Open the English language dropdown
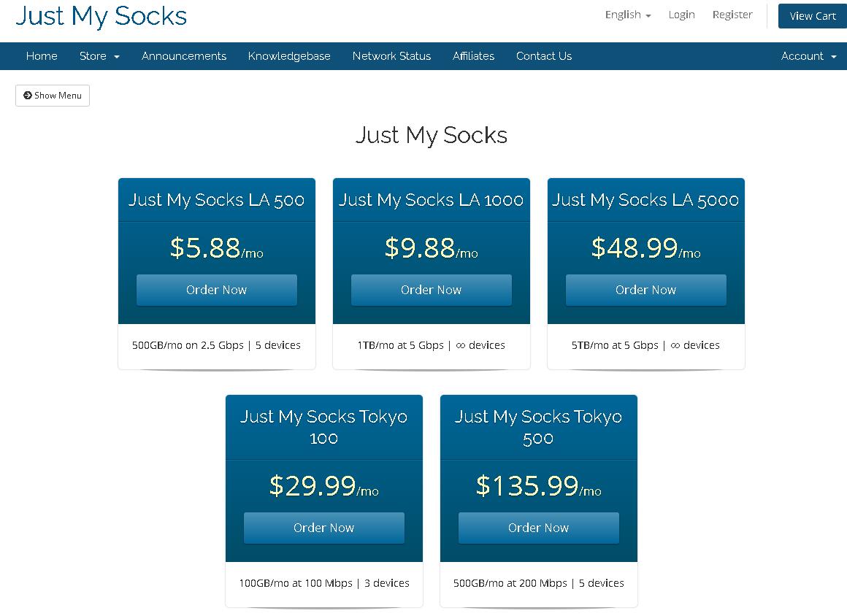 tap(628, 15)
